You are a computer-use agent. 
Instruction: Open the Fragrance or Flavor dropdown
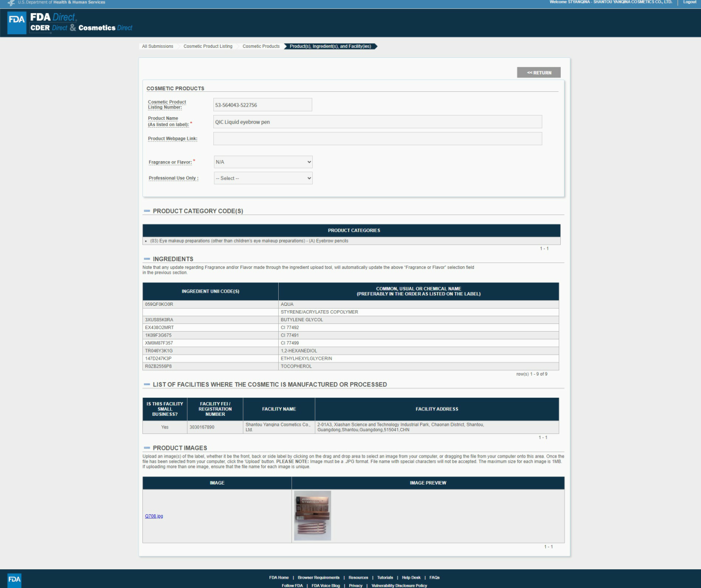(263, 162)
